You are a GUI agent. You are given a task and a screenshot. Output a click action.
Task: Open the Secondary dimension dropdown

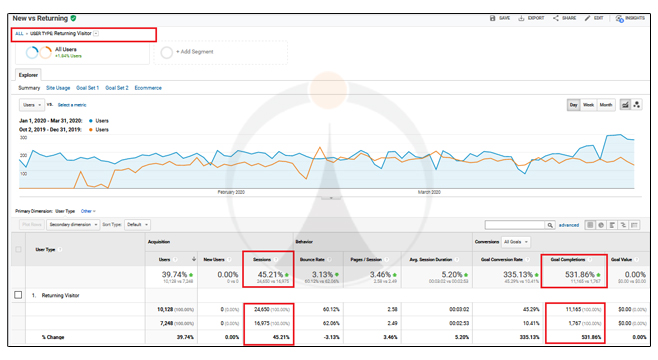click(73, 225)
